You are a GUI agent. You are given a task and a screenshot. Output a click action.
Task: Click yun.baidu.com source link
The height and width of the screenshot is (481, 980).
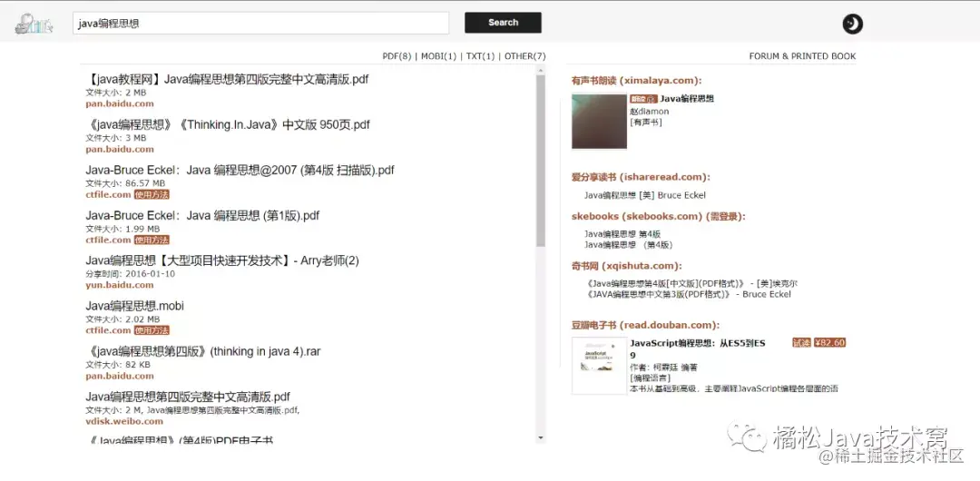click(120, 285)
